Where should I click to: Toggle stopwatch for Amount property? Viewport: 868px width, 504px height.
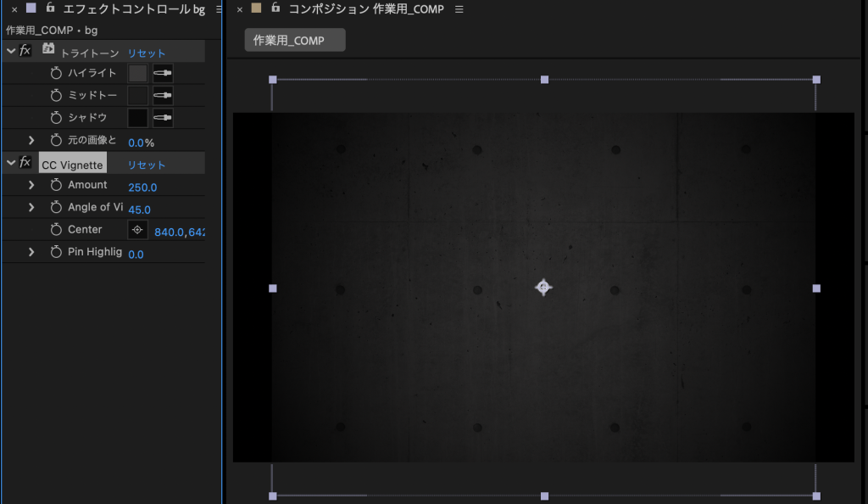tap(56, 185)
